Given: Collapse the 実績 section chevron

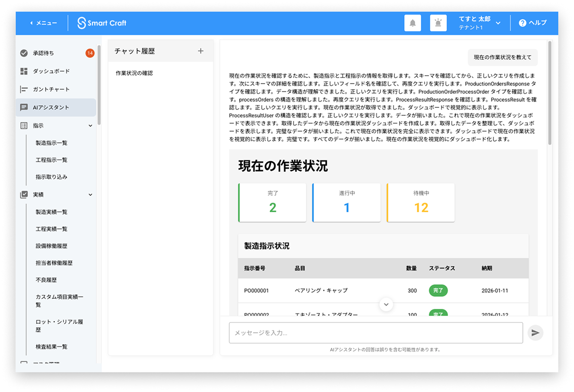Looking at the screenshot, I should coord(90,194).
